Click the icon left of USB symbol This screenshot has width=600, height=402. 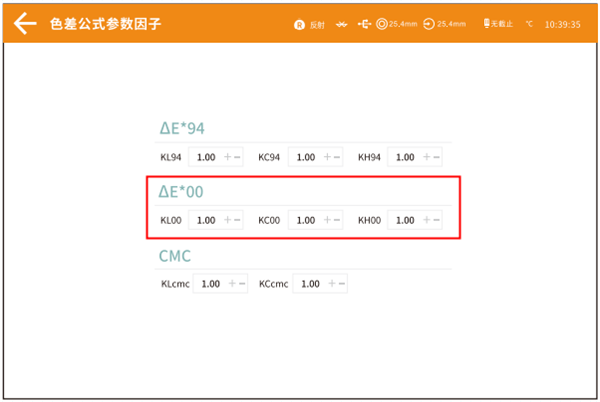[342, 24]
